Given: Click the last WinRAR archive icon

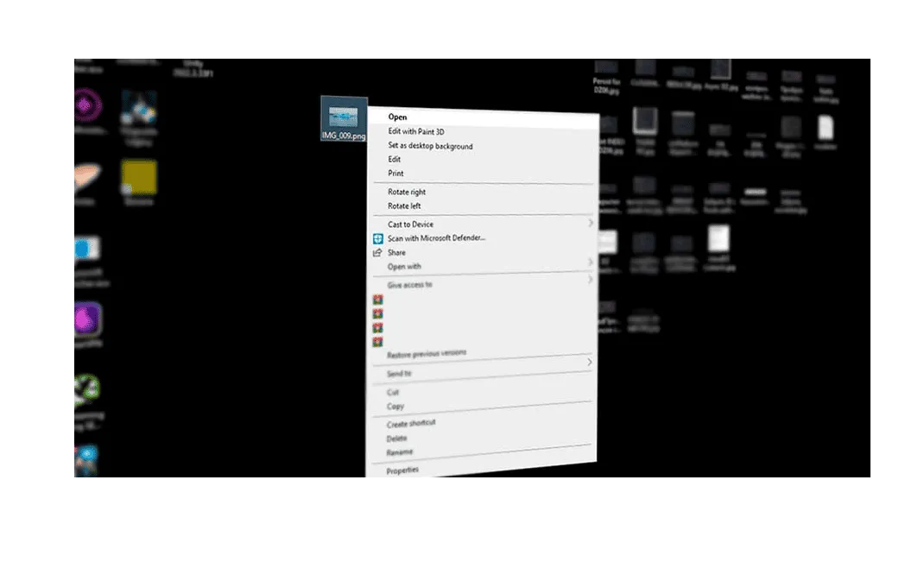Looking at the screenshot, I should pyautogui.click(x=377, y=342).
